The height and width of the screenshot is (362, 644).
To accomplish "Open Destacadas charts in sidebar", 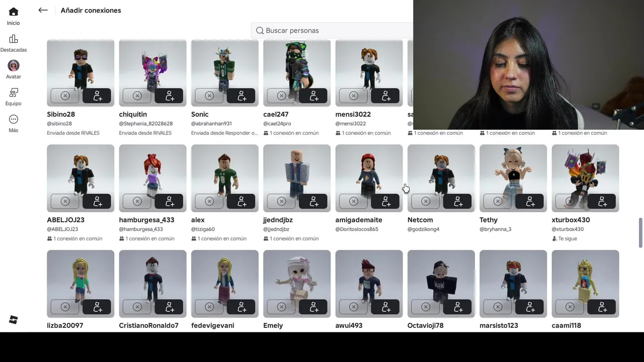I will pos(14,43).
